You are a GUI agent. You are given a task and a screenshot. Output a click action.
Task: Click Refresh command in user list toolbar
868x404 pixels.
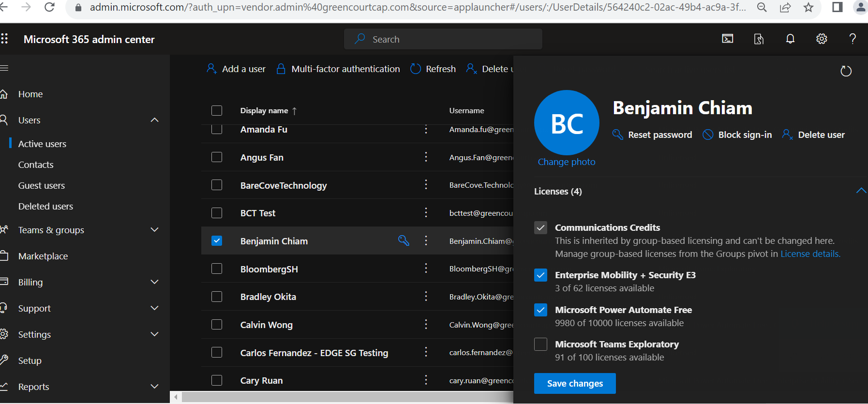tap(433, 69)
